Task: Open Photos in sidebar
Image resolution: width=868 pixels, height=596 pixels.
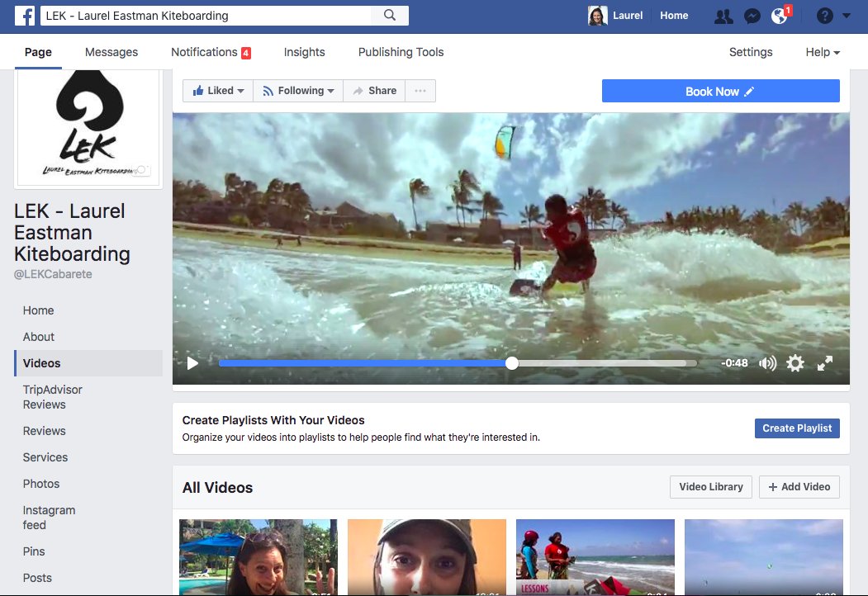Action: [x=41, y=484]
